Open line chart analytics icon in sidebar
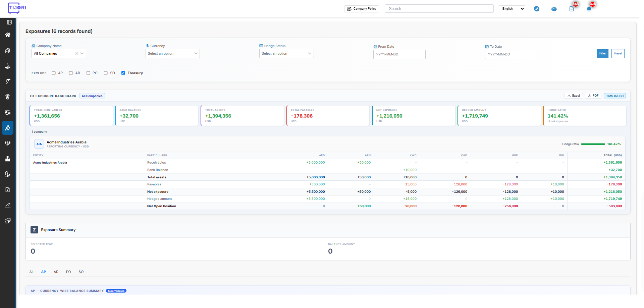 pos(7,205)
